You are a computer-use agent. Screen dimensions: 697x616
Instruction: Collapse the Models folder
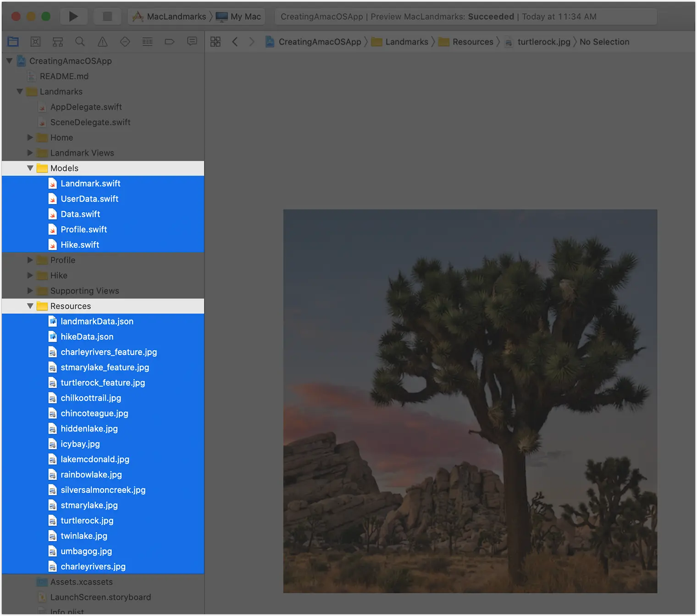coord(30,168)
